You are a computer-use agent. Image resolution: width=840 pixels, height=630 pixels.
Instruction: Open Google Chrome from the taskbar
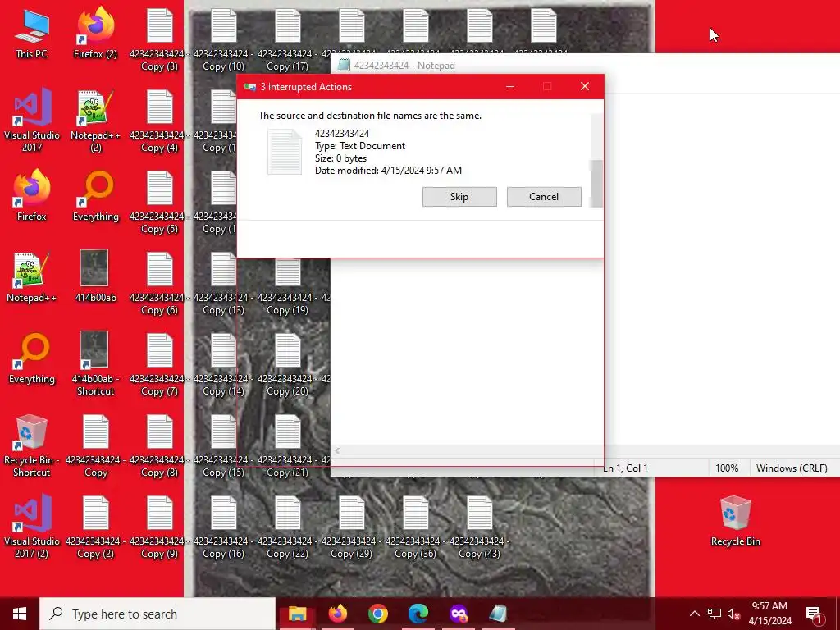(377, 614)
